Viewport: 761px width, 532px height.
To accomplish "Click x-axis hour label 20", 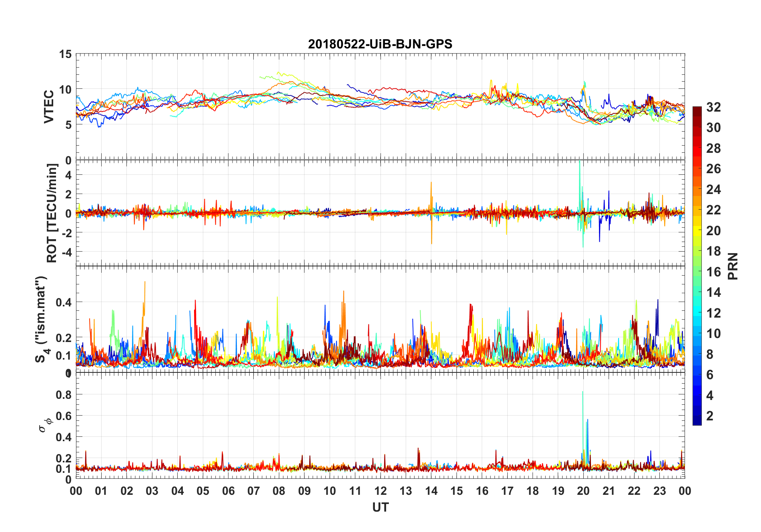I will pyautogui.click(x=583, y=491).
